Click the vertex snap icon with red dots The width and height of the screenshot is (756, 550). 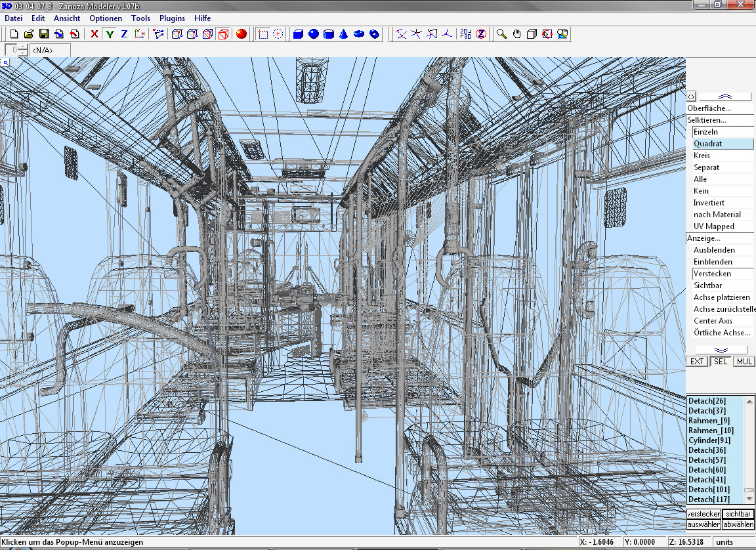(x=401, y=33)
